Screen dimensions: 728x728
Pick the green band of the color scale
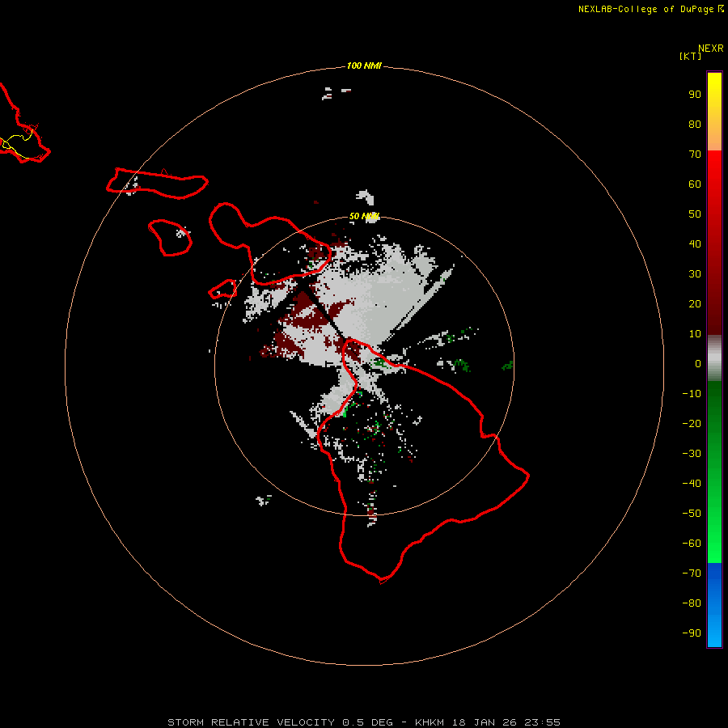tap(714, 472)
